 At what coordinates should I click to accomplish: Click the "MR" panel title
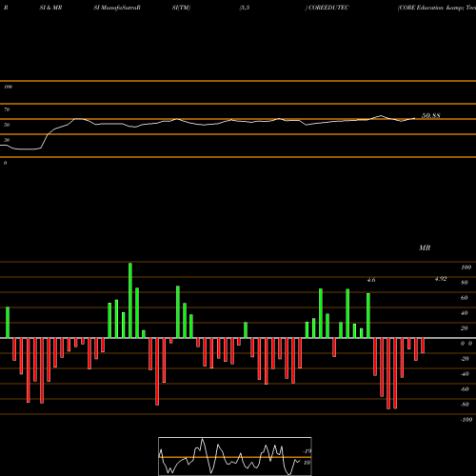point(425,248)
